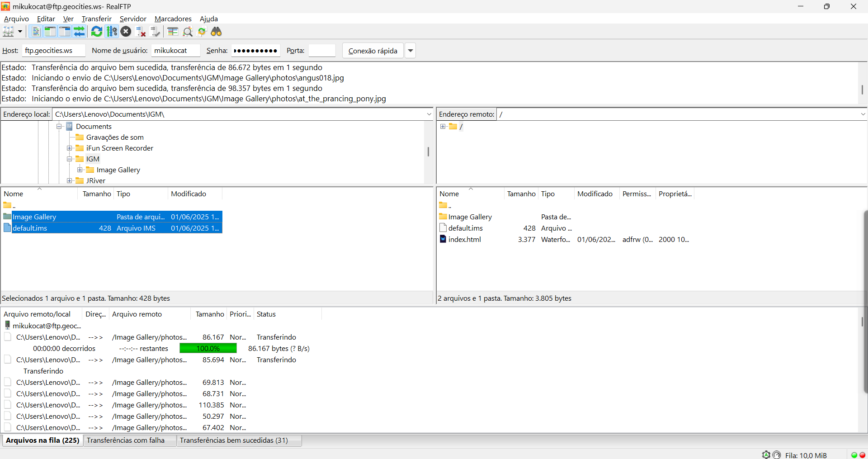Open the Ajuda menu

[x=209, y=19]
